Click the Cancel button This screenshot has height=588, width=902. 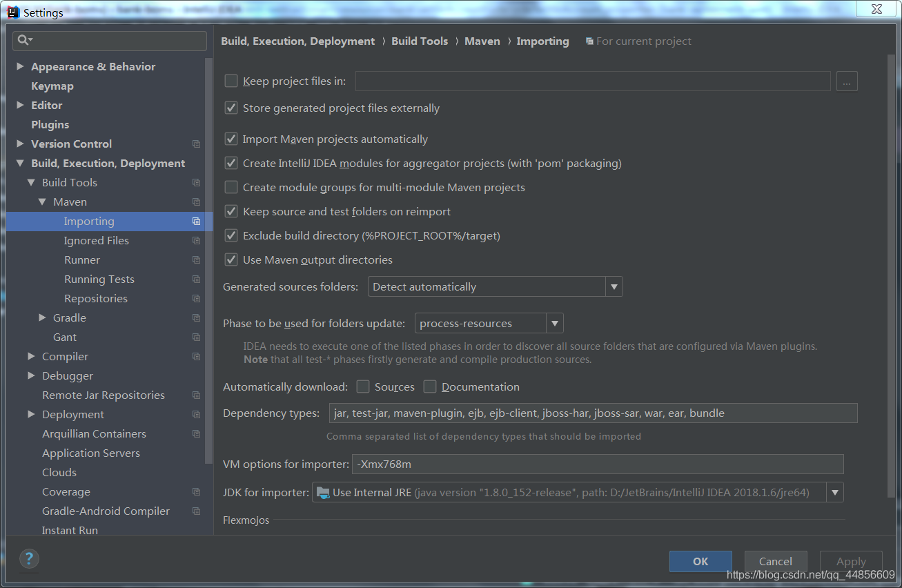coord(776,561)
